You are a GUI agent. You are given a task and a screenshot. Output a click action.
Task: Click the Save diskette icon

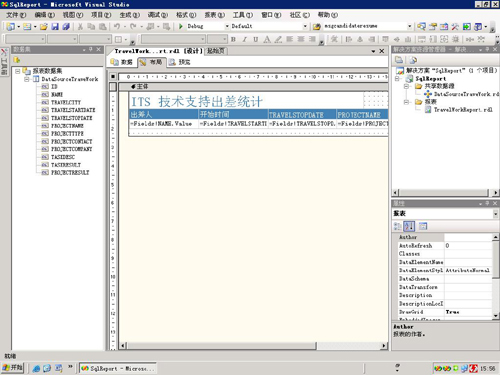pyautogui.click(x=55, y=26)
